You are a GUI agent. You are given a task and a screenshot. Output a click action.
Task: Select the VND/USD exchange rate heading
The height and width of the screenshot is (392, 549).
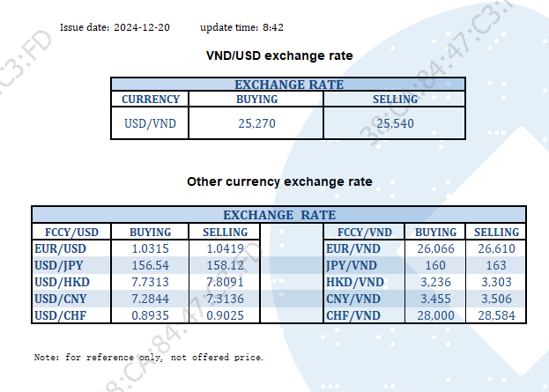click(279, 56)
